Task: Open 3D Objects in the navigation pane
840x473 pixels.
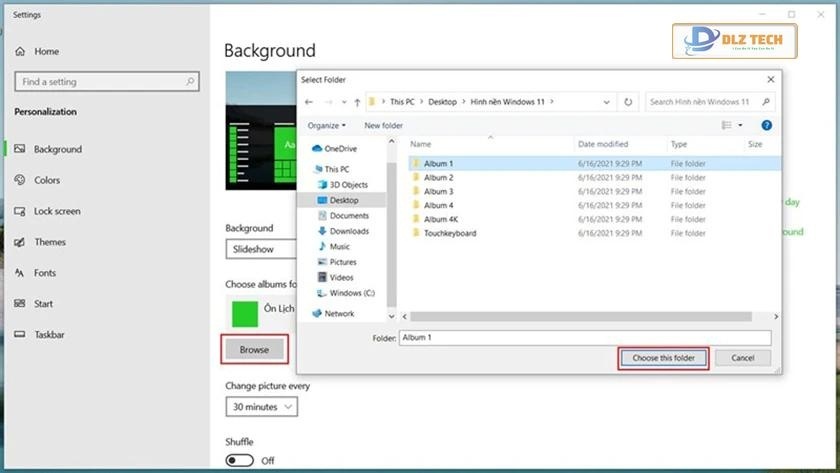Action: (348, 185)
